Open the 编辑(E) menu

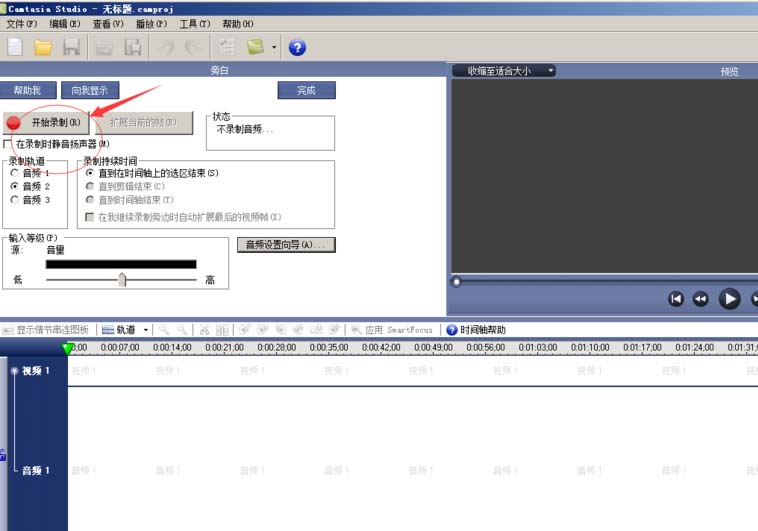[65, 24]
